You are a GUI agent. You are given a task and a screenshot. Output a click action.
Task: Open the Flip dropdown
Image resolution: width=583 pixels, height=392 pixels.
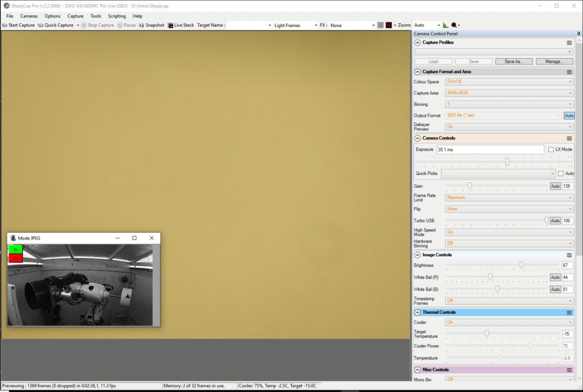coord(509,209)
